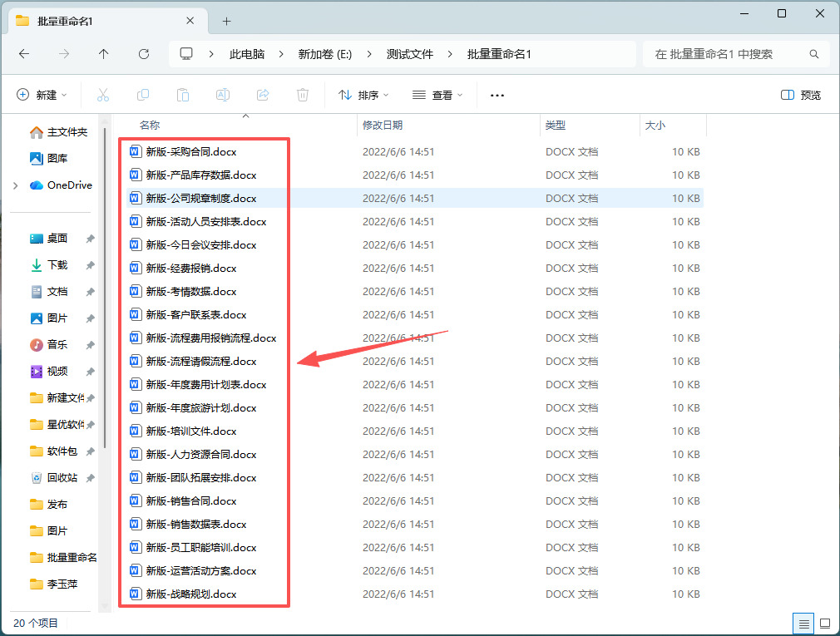Screen dimensions: 840x636
Task: Expand chevron after 新加卷 (E:) in path
Action: [369, 54]
